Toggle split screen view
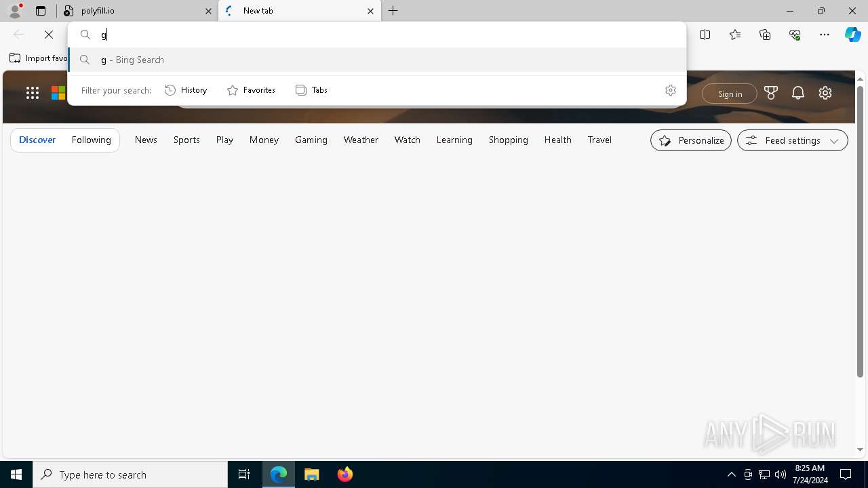This screenshot has height=488, width=868. [x=705, y=35]
